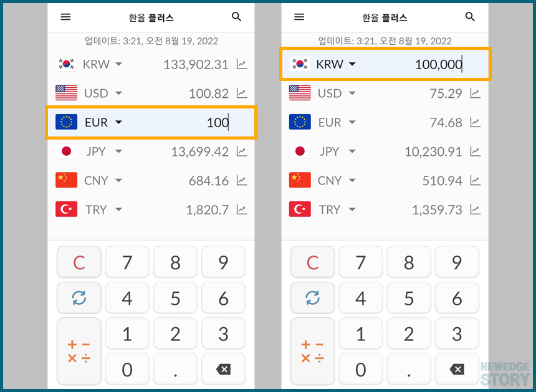
Task: Tap the decimal point key
Action: pyautogui.click(x=175, y=369)
